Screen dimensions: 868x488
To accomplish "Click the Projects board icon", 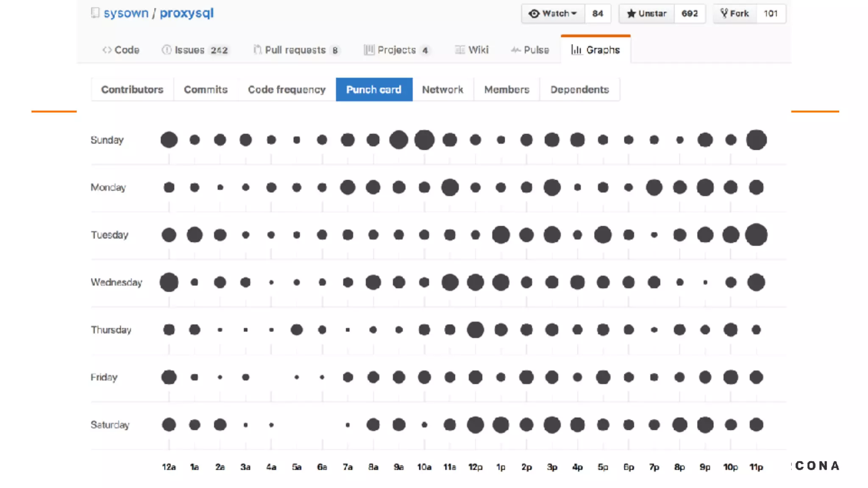I will [x=369, y=50].
